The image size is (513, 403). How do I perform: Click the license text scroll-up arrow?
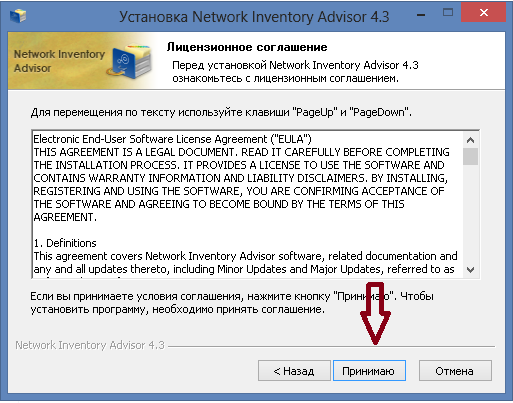[x=470, y=140]
